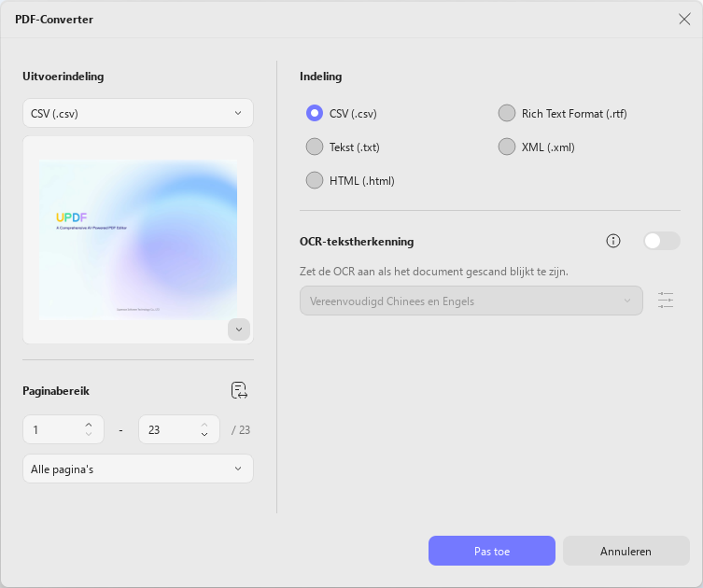Click the Paginabereik heading text
The height and width of the screenshot is (588, 703).
56,391
